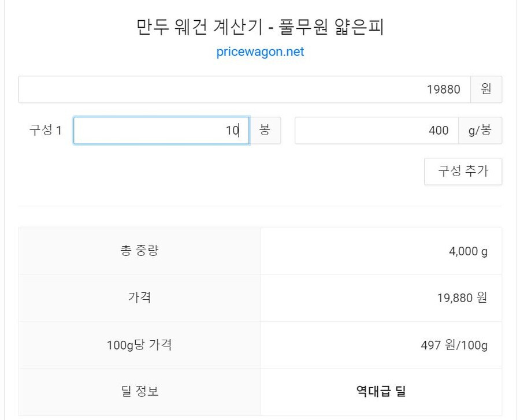Select the 19,880 원 price value cell
Screen dimensions: 520x420
pyautogui.click(x=381, y=298)
